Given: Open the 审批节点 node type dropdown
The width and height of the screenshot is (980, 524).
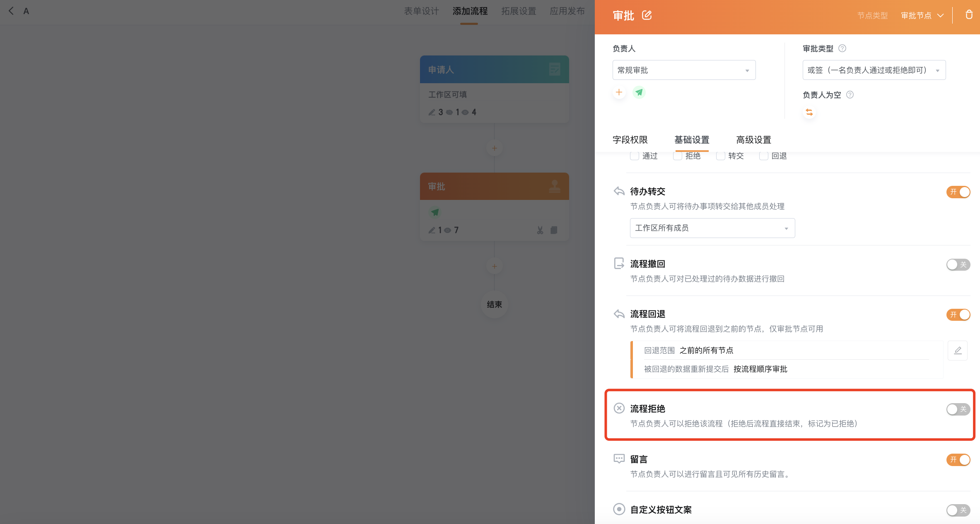Looking at the screenshot, I should pyautogui.click(x=922, y=15).
